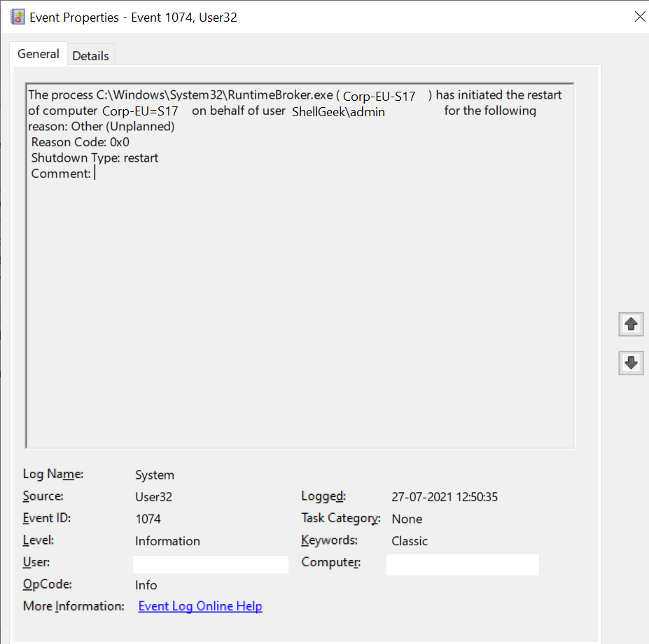Click the Shutdown Type restart line
The width and height of the screenshot is (649, 644).
pyautogui.click(x=94, y=157)
